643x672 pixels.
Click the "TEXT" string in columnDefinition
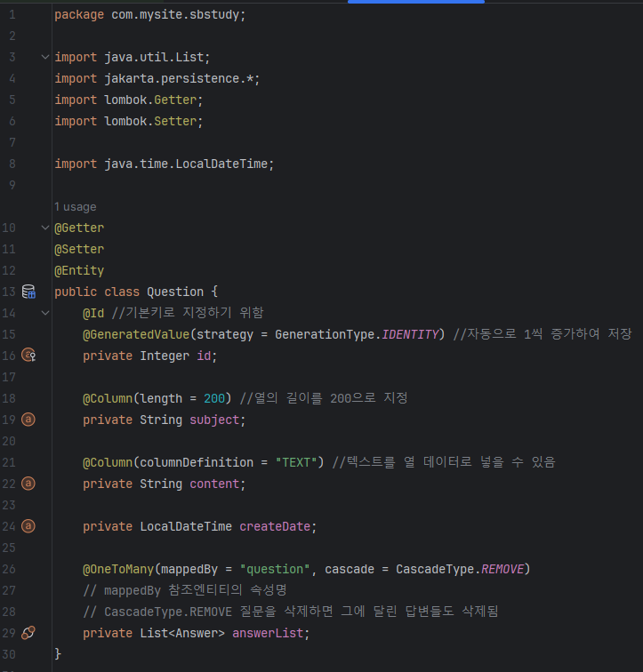coord(296,462)
